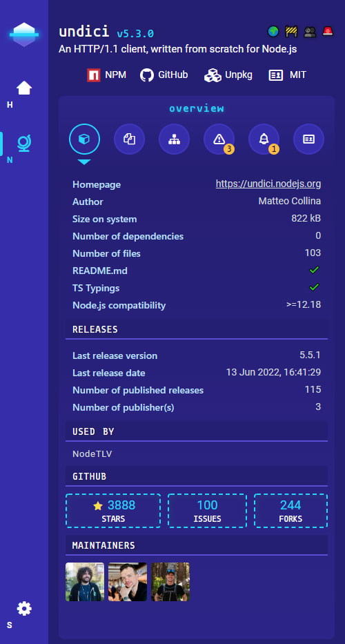Click the 100 ISSUES box
The height and width of the screenshot is (644, 345).
pyautogui.click(x=207, y=511)
